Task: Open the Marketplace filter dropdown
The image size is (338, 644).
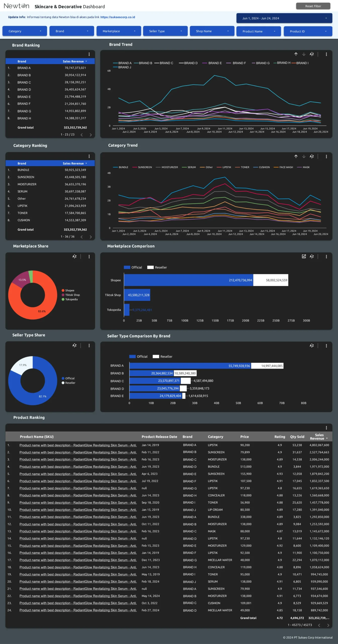Action: coord(119,31)
